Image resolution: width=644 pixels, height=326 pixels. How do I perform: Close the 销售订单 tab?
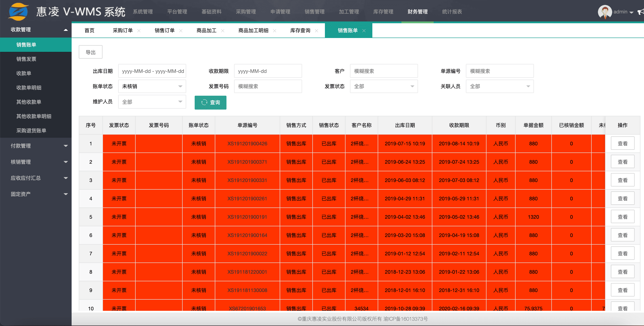(181, 31)
